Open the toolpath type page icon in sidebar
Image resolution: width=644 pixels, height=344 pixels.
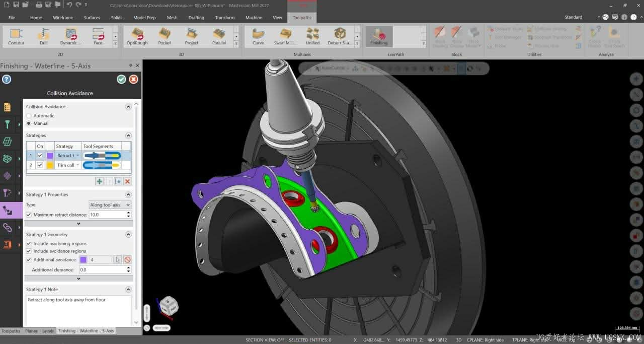(8, 107)
